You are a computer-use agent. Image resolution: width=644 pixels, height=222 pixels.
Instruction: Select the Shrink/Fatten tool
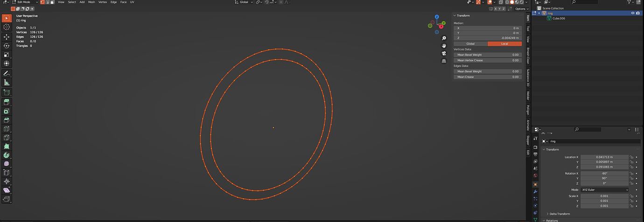coord(7,182)
